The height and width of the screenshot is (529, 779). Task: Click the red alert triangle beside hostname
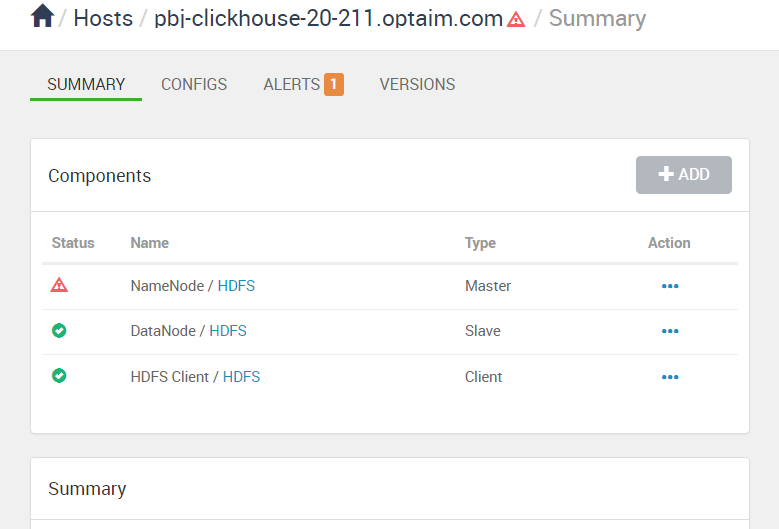tap(516, 19)
